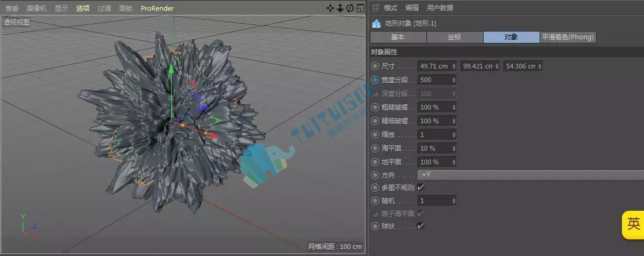The width and height of the screenshot is (644, 256).
Task: Click the green Y axis arrow handle
Action: (171, 70)
